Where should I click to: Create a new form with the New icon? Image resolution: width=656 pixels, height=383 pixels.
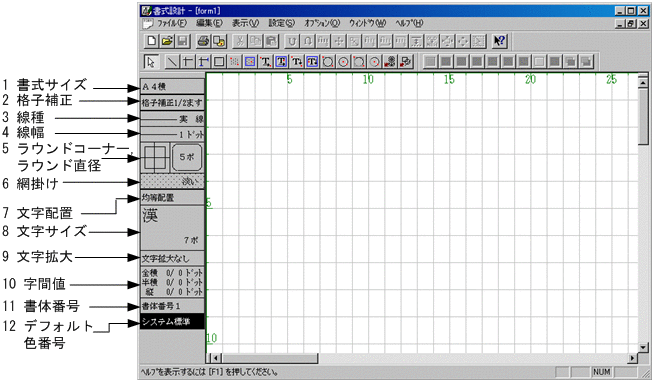(x=151, y=41)
